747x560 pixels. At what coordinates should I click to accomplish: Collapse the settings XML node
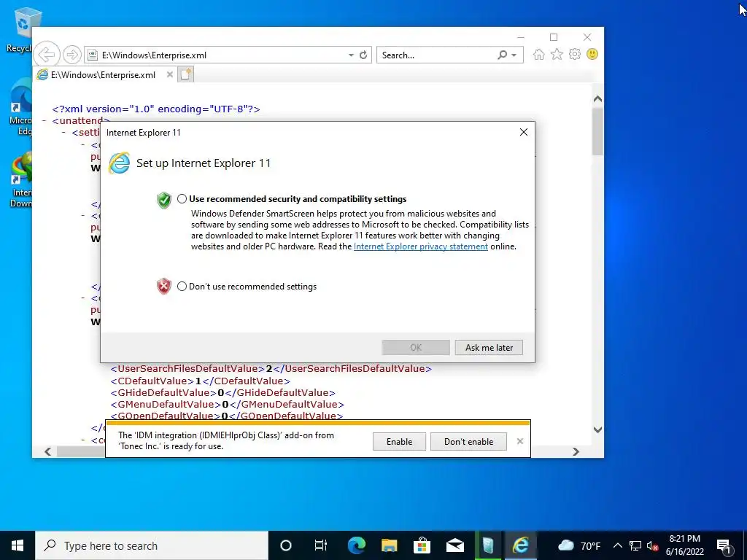(63, 132)
